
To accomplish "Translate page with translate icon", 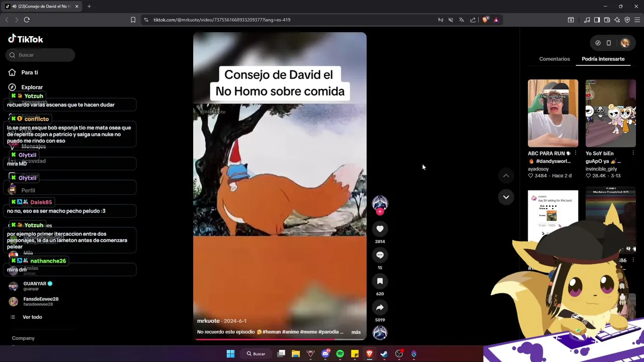I will point(461,20).
